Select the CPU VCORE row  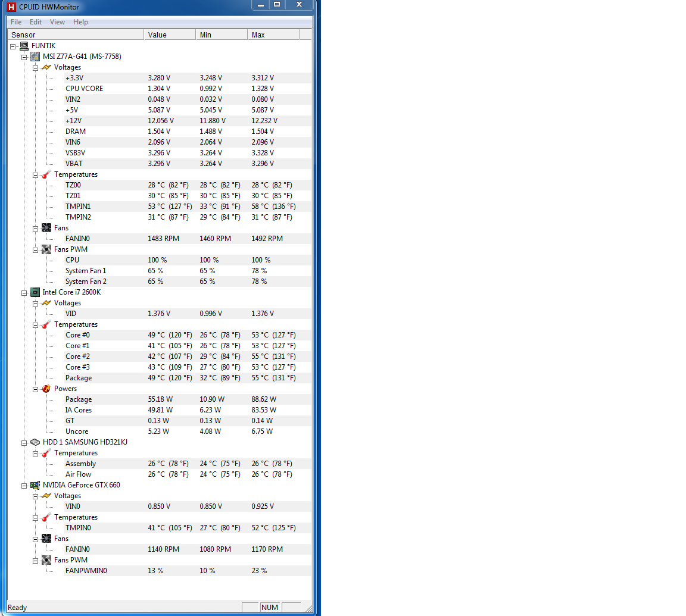click(x=188, y=89)
